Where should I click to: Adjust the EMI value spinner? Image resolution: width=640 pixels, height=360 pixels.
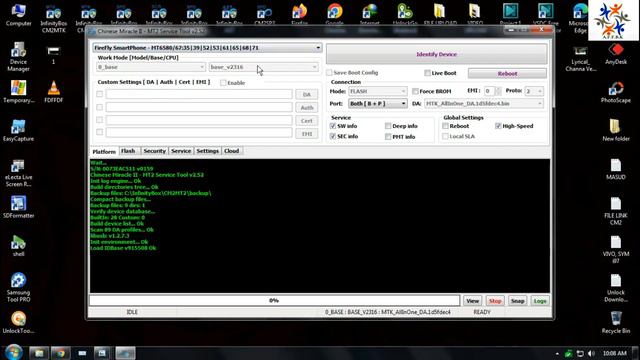coord(498,91)
